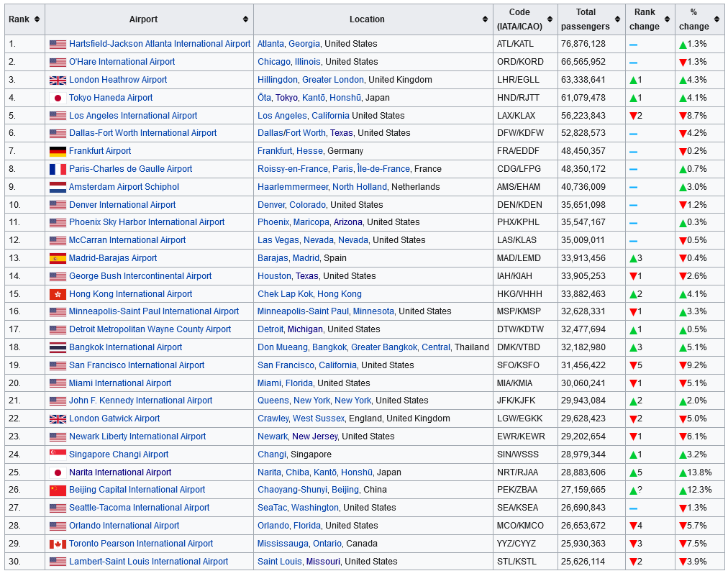Follow Chiba link in Narita row
The height and width of the screenshot is (576, 728).
[297, 472]
